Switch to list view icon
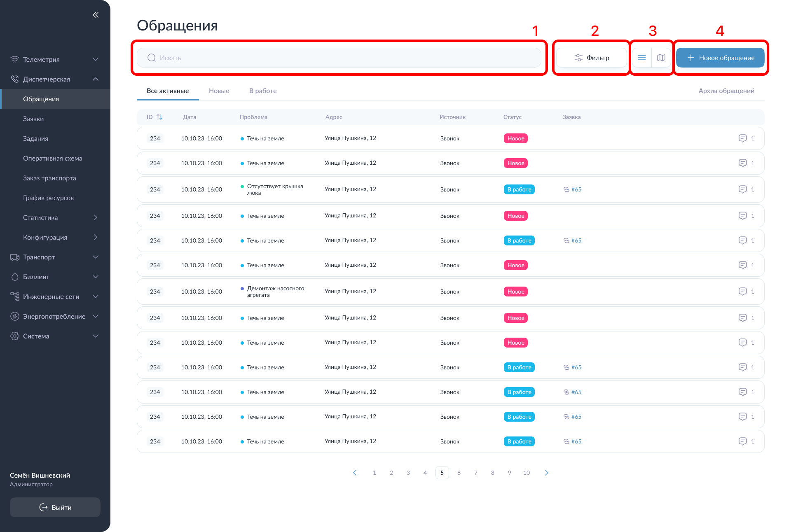Screen dimensions: 791x532 tap(641, 58)
